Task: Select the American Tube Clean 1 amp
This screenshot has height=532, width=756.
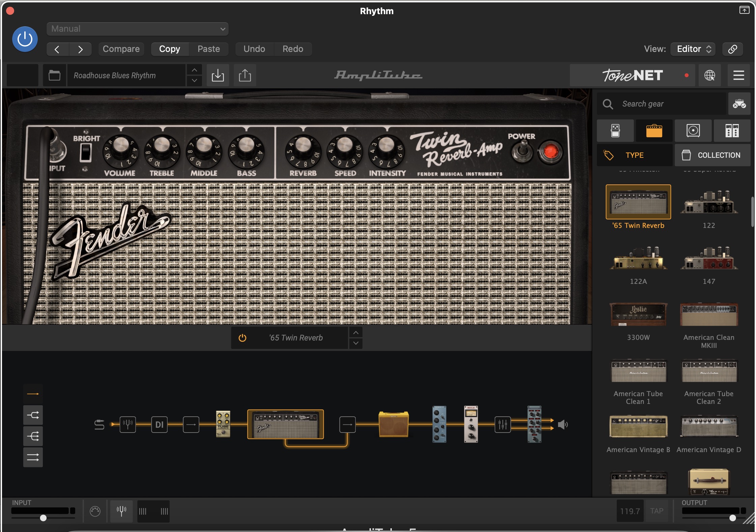Action: (x=638, y=371)
